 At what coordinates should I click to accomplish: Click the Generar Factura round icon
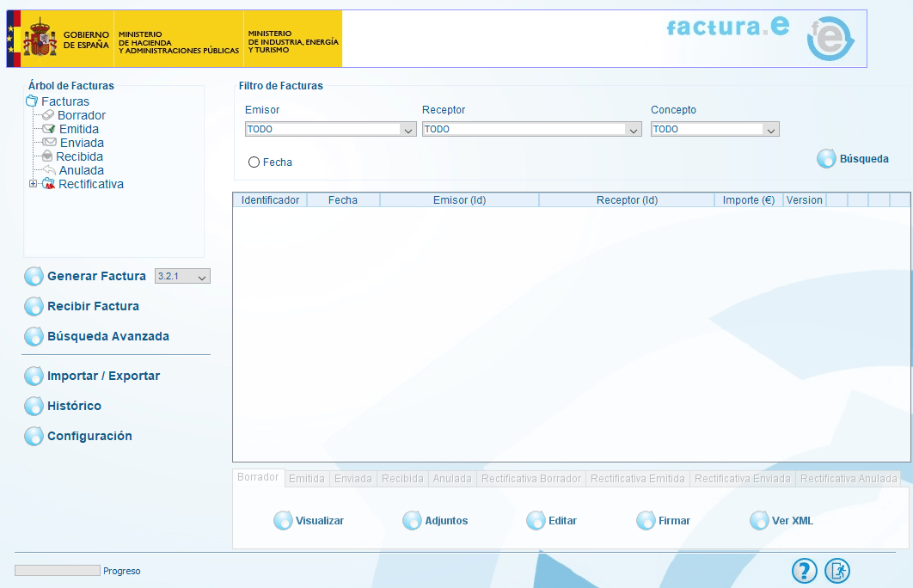coord(34,276)
